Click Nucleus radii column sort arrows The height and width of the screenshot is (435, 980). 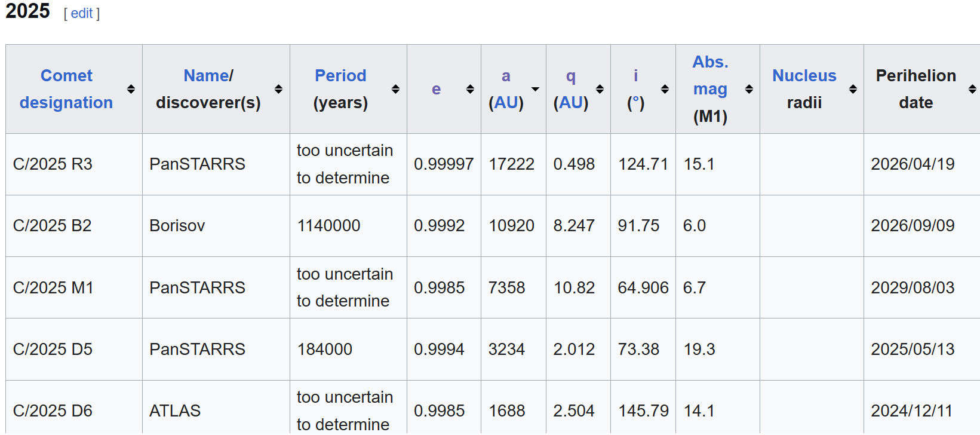point(853,89)
